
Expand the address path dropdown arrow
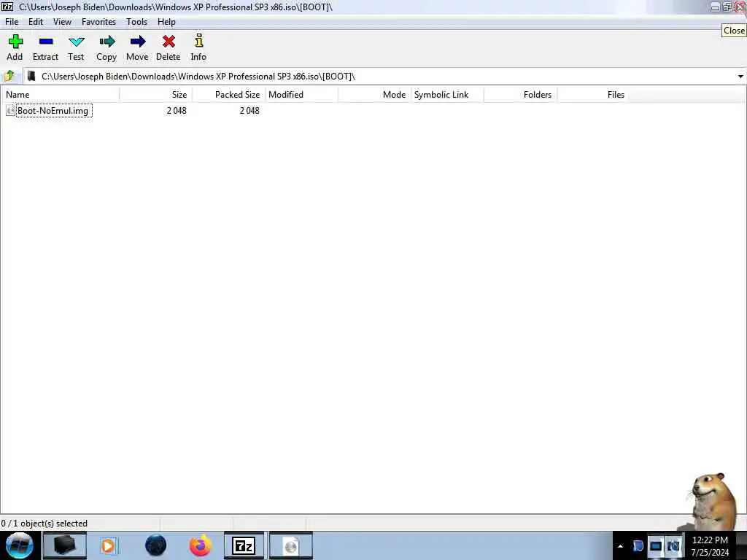(740, 76)
